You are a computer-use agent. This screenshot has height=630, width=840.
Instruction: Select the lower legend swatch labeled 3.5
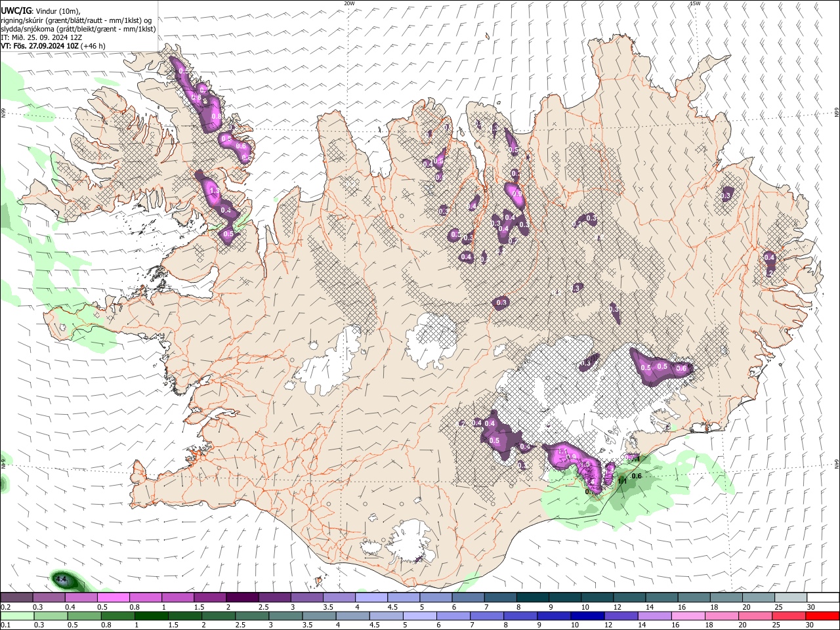click(x=319, y=616)
